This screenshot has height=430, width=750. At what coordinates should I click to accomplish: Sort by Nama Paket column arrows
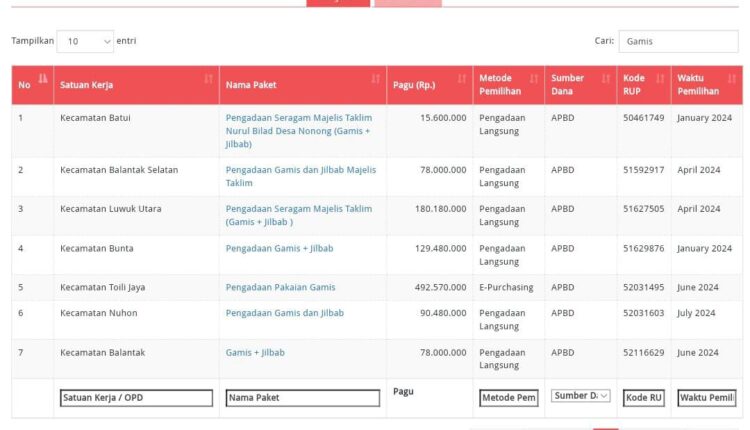pos(376,79)
